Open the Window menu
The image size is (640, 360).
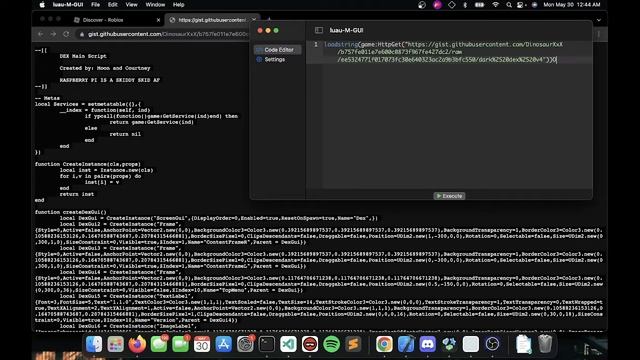(155, 5)
